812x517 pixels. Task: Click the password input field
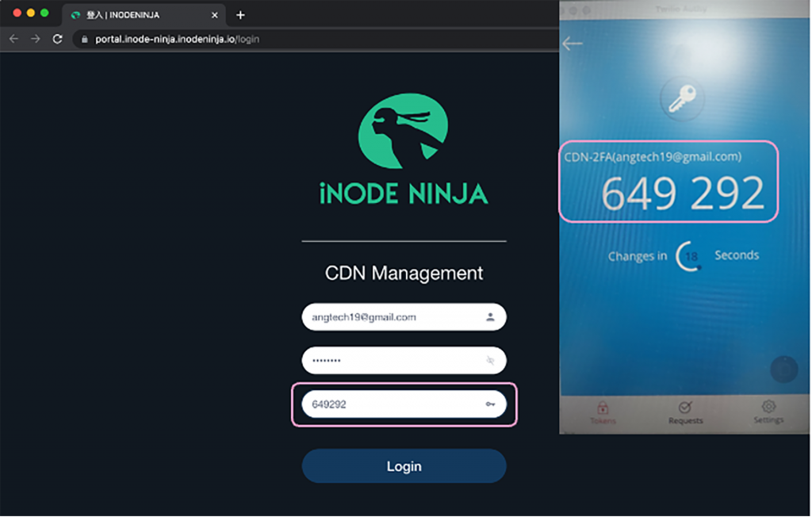click(x=404, y=361)
